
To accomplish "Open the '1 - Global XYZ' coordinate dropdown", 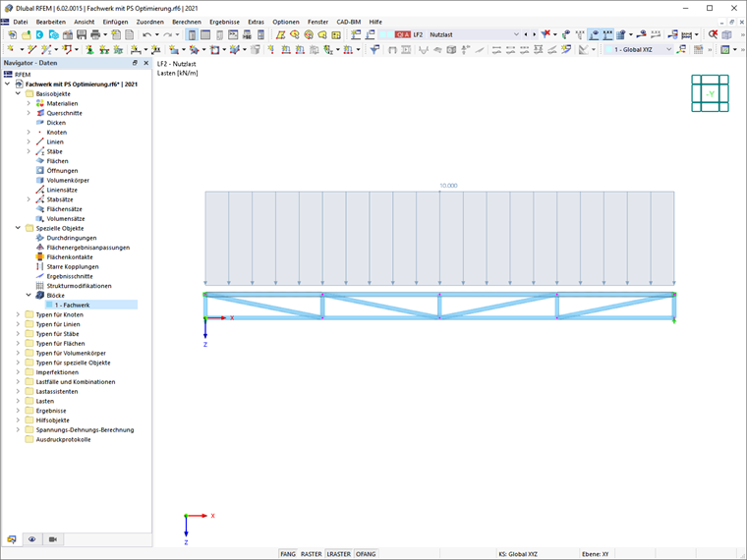I will [x=668, y=49].
